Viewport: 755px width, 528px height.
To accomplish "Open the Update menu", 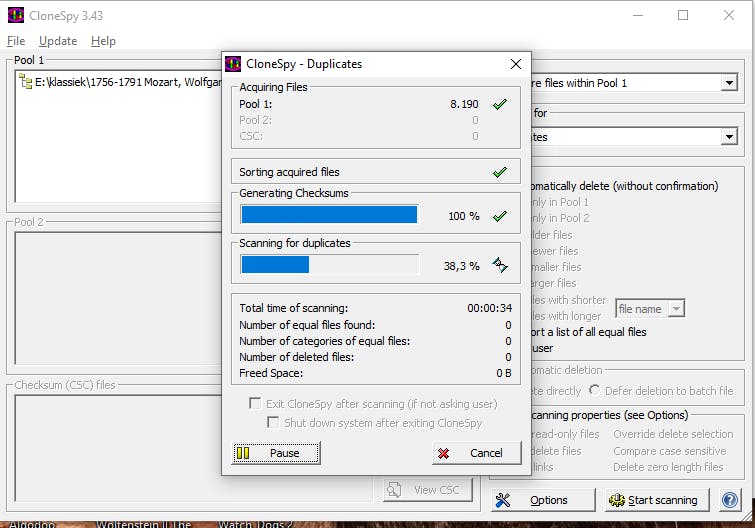I will 58,41.
